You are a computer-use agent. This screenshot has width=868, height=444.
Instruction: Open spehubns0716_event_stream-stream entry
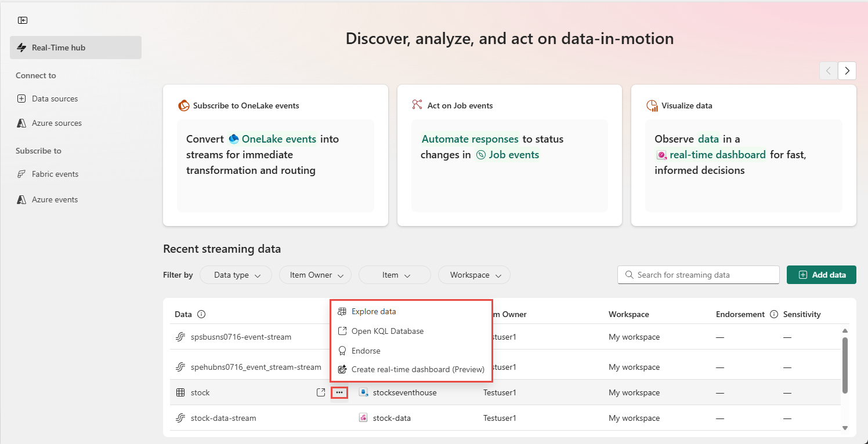pyautogui.click(x=256, y=367)
